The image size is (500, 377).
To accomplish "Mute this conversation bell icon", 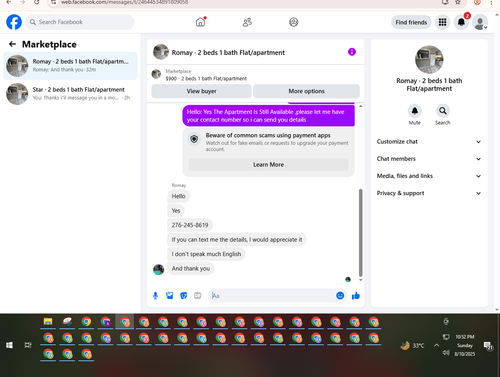I will (x=415, y=111).
